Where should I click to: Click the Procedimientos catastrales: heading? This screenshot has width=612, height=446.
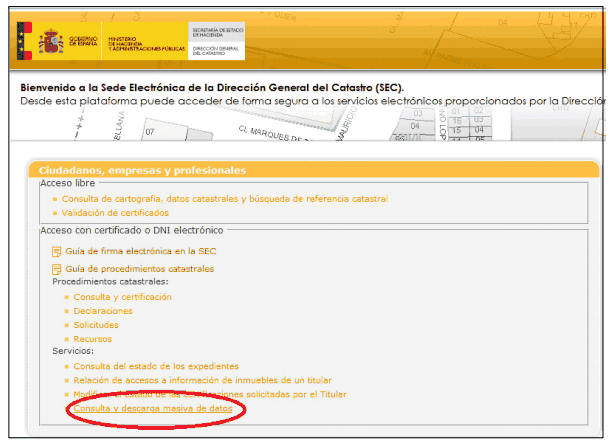[110, 282]
